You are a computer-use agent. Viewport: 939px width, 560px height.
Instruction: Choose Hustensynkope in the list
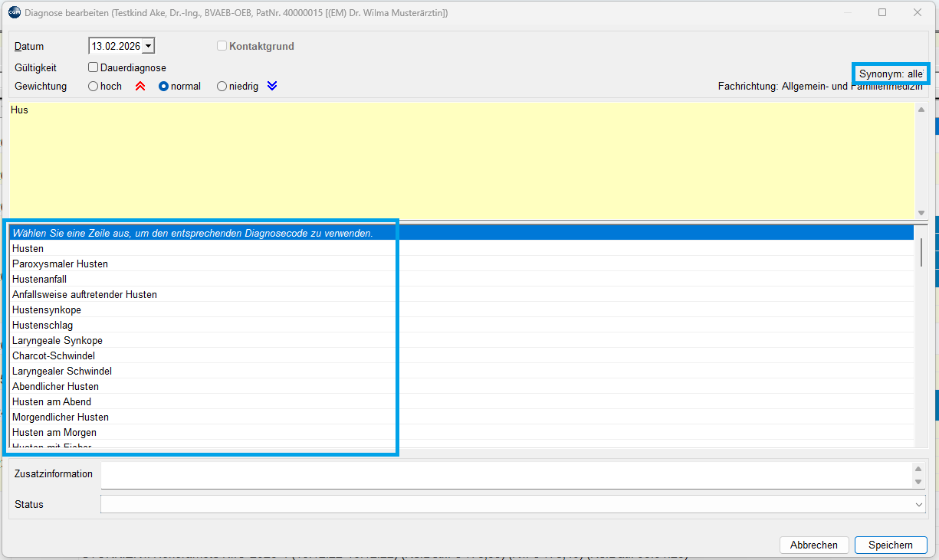(47, 310)
